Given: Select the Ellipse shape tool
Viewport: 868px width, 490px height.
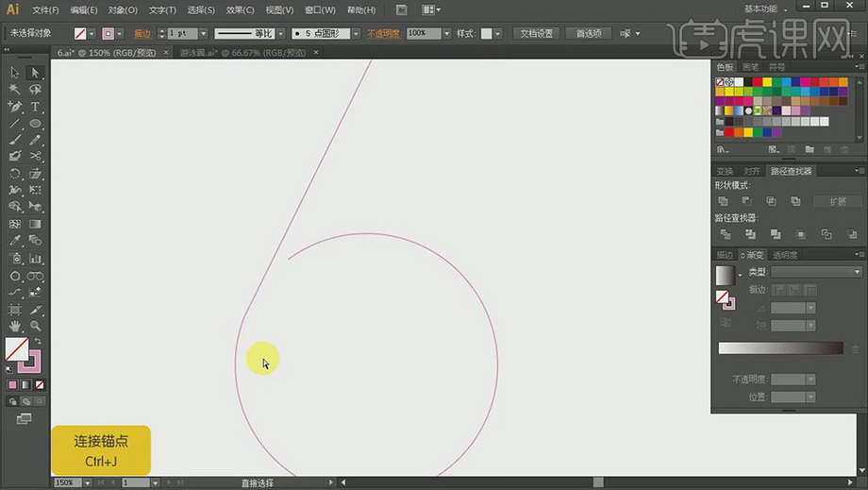Looking at the screenshot, I should point(35,124).
